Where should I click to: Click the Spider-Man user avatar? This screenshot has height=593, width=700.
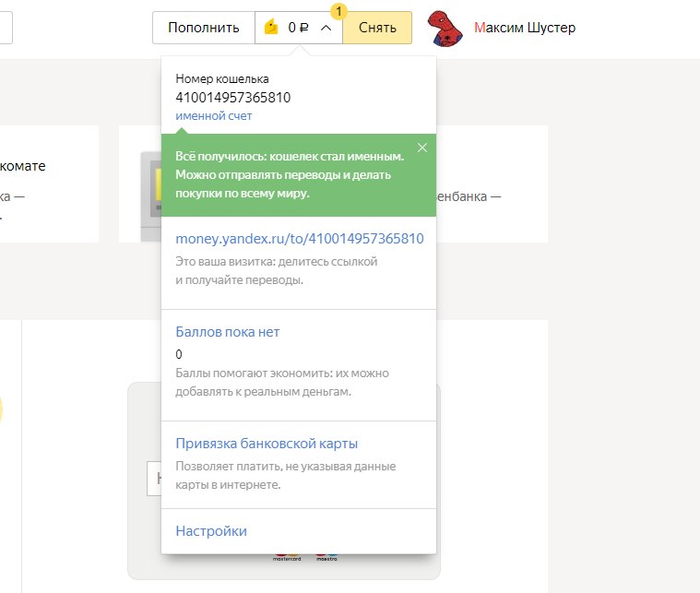(445, 29)
